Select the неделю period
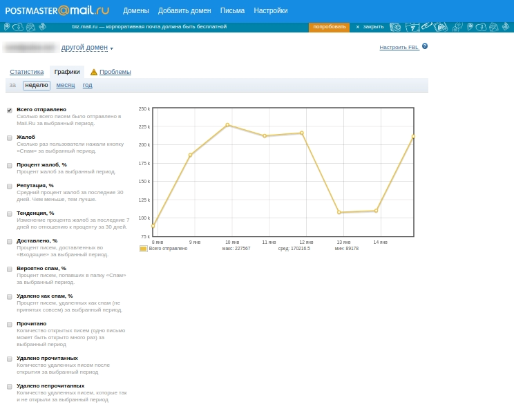This screenshot has height=420, width=514. [37, 85]
